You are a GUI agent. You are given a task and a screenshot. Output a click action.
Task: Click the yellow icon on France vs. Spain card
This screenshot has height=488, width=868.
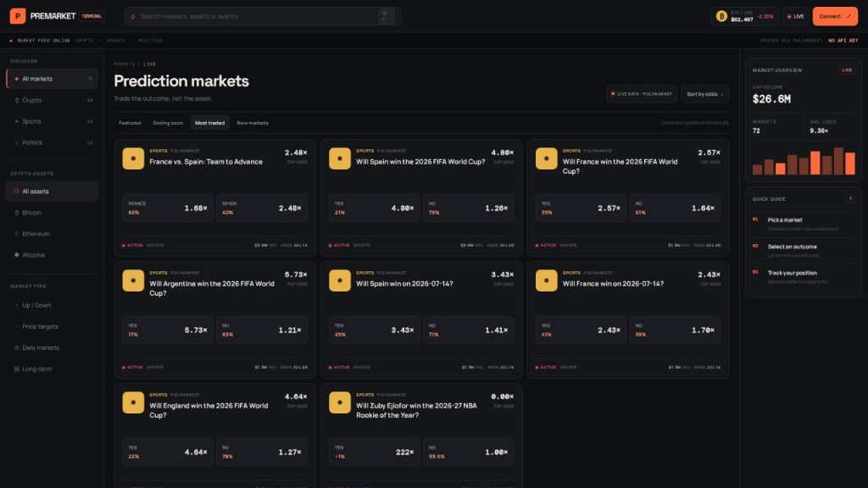point(133,158)
